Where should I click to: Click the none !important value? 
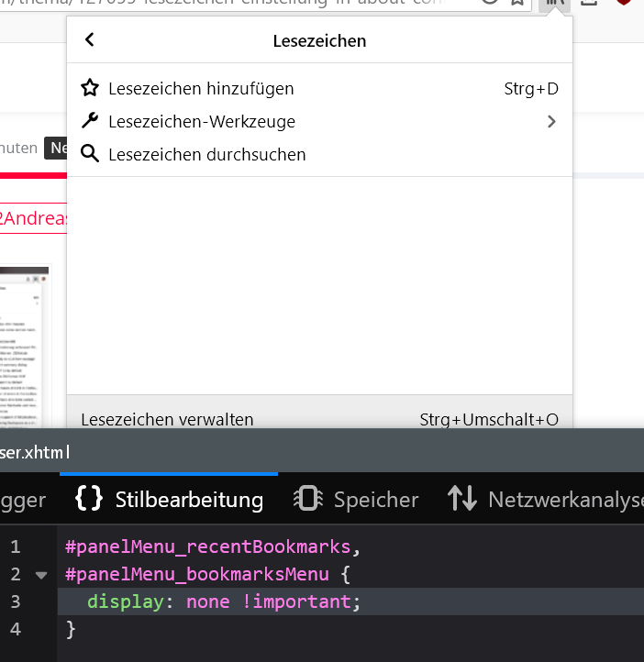point(269,602)
